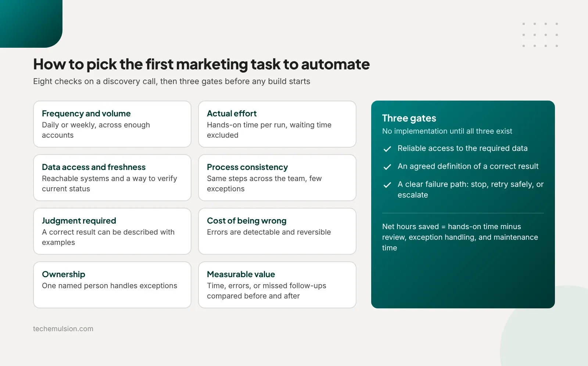Click the 'Cost of being wrong' heading
Image resolution: width=588 pixels, height=366 pixels.
click(x=247, y=221)
